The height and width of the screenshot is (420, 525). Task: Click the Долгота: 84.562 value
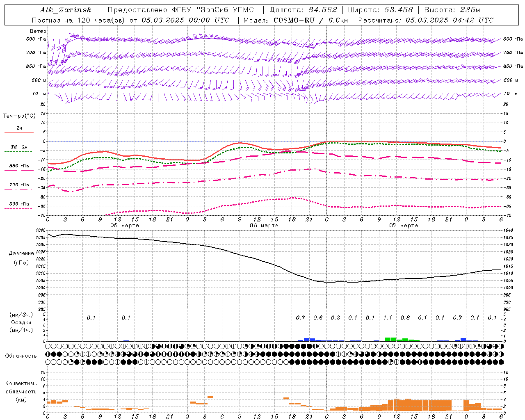click(x=303, y=10)
